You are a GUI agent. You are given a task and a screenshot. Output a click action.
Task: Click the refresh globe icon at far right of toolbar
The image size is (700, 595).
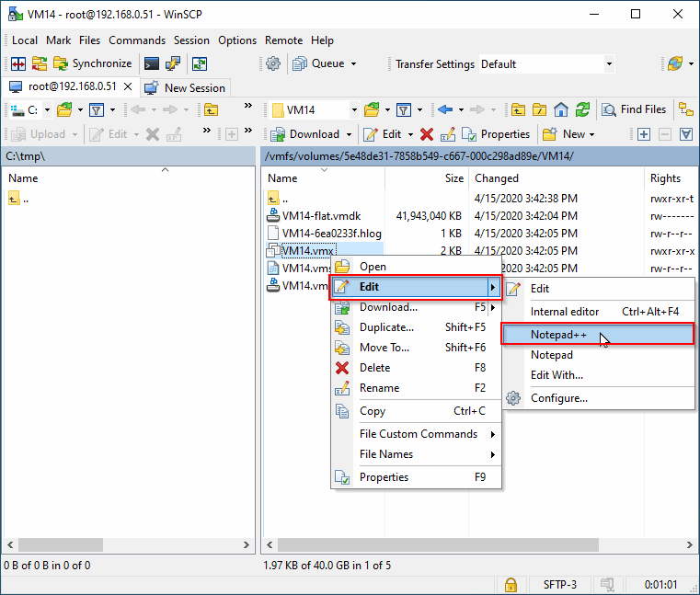tap(675, 63)
